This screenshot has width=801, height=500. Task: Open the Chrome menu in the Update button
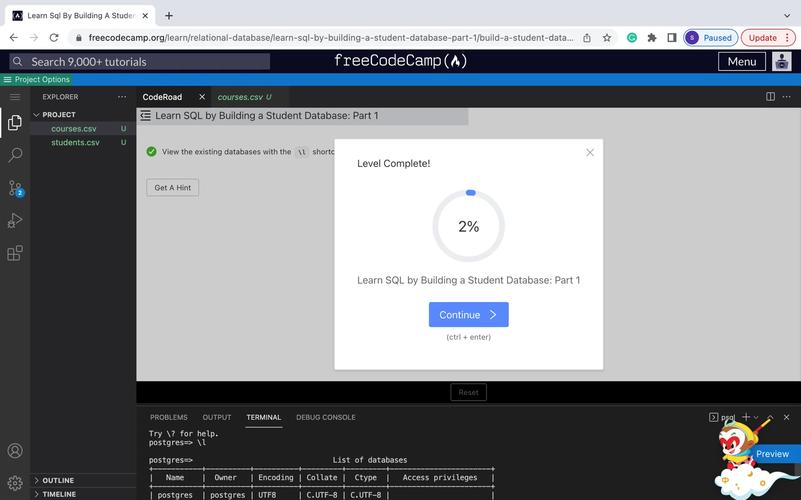(x=787, y=38)
